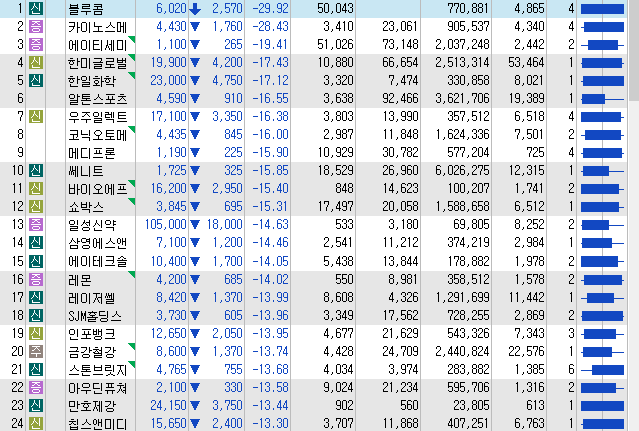This screenshot has width=639, height=431.
Task: Select stock name 카이노스메
Action: tap(97, 27)
